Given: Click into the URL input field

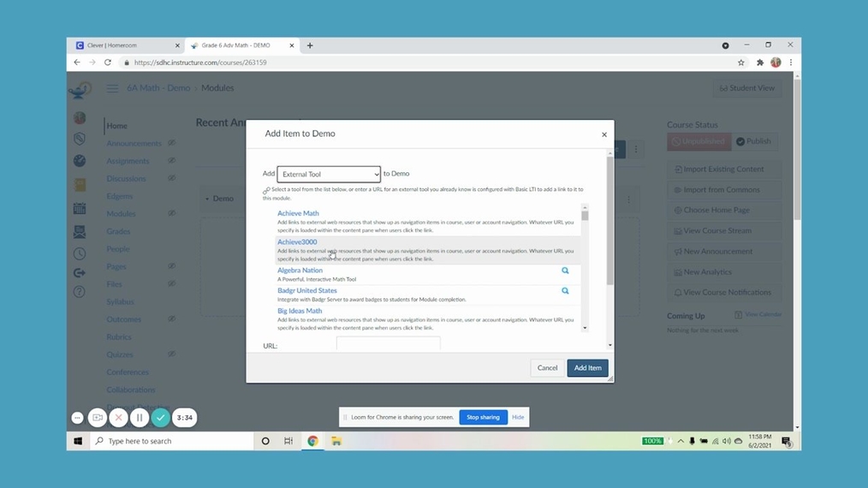Looking at the screenshot, I should click(388, 344).
